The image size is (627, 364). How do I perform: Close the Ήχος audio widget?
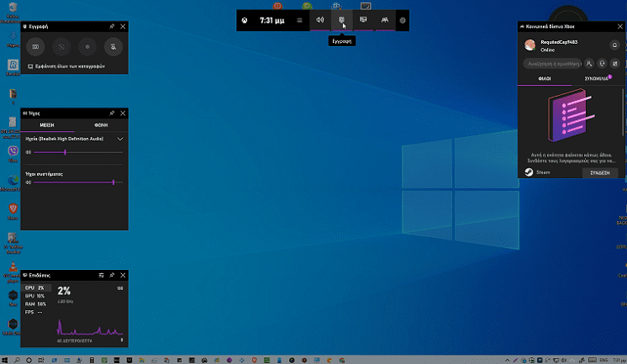(123, 113)
